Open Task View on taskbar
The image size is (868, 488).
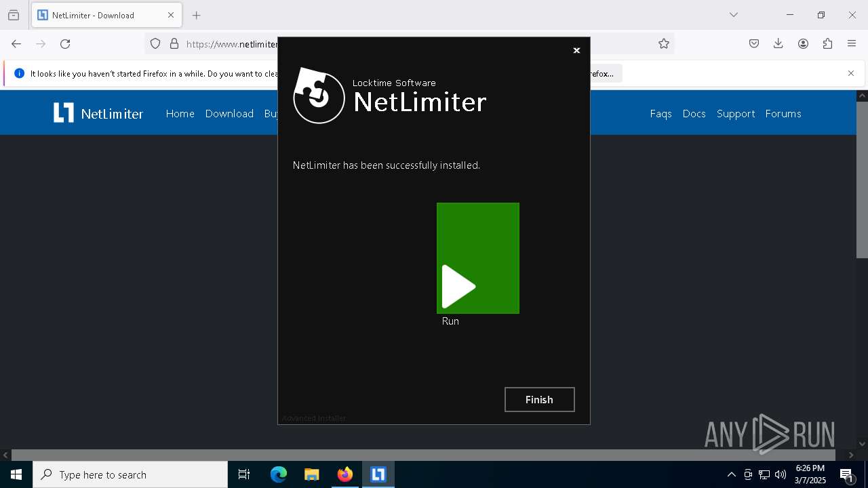point(244,474)
